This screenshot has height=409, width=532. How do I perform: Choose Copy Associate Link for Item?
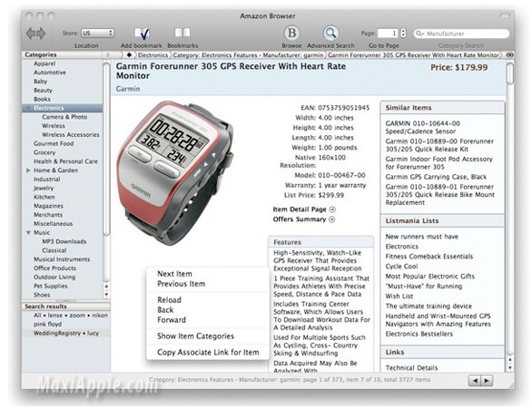[x=208, y=353]
